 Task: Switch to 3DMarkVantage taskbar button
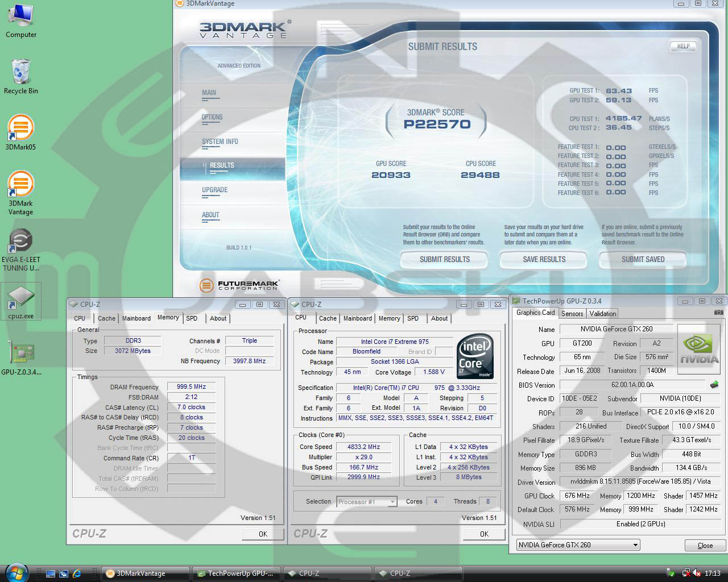coord(146,573)
